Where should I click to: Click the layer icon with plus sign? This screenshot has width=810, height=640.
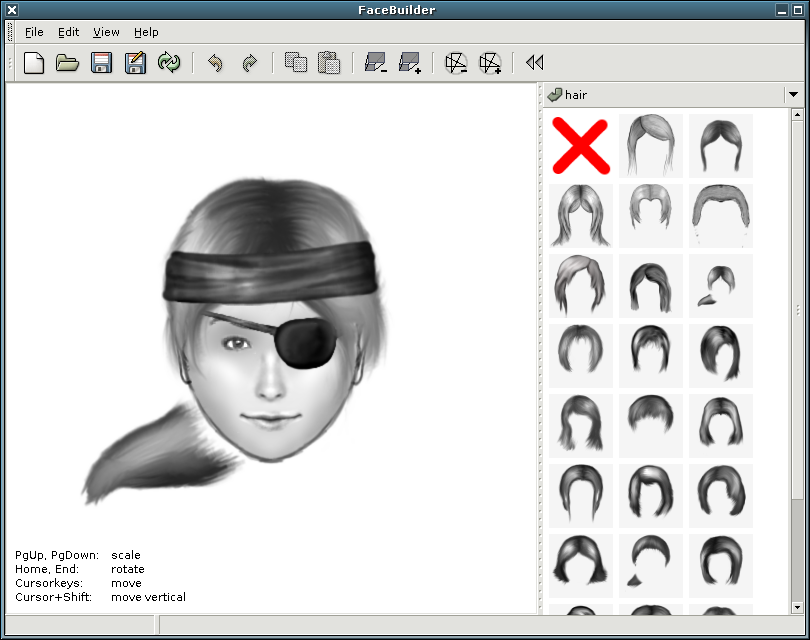pos(409,63)
